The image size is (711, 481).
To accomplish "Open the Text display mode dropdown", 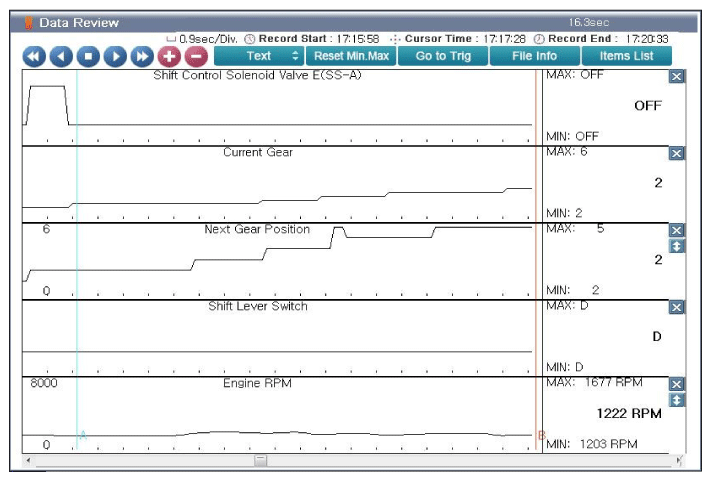I will 258,56.
